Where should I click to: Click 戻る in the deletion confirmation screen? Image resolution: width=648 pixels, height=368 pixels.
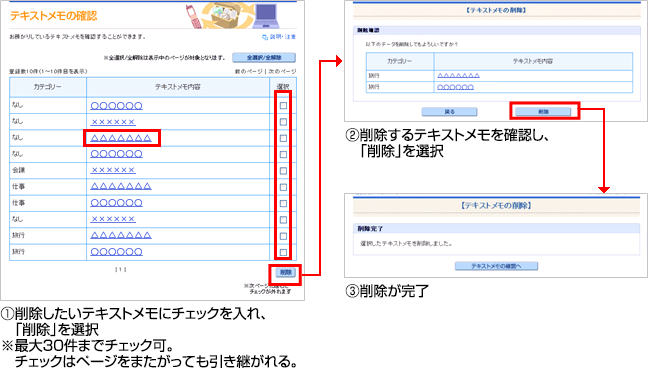tap(450, 112)
